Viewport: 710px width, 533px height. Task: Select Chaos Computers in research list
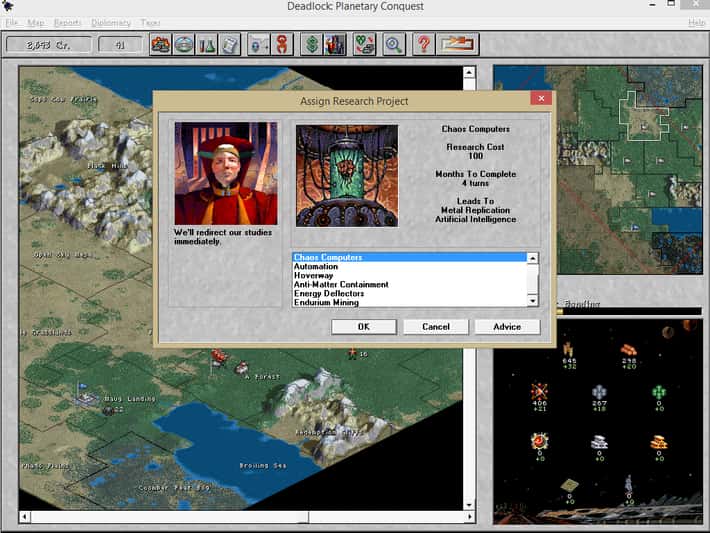pos(410,257)
